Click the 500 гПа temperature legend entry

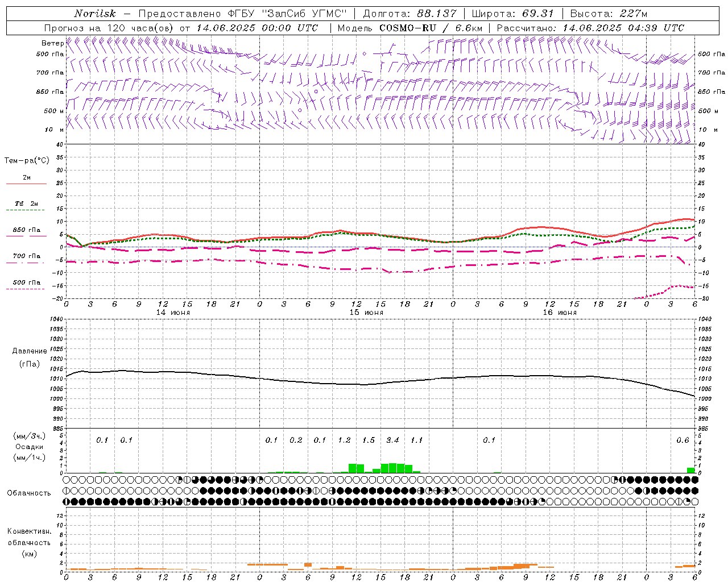pos(26,283)
